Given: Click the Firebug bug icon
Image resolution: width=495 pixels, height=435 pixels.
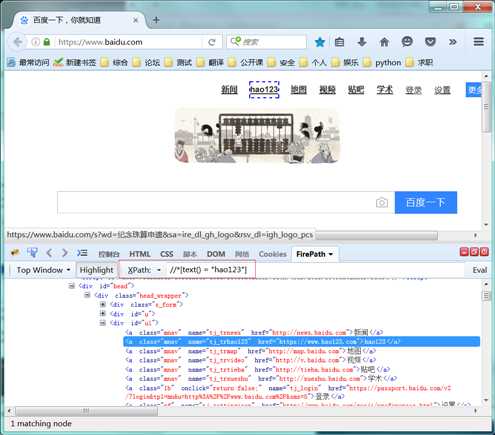Looking at the screenshot, I should (15, 253).
